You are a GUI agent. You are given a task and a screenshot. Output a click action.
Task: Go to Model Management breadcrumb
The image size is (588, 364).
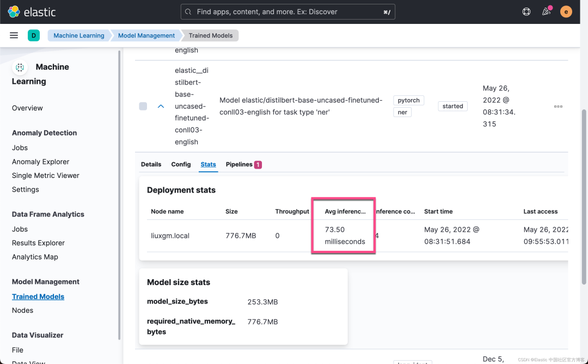(x=146, y=35)
